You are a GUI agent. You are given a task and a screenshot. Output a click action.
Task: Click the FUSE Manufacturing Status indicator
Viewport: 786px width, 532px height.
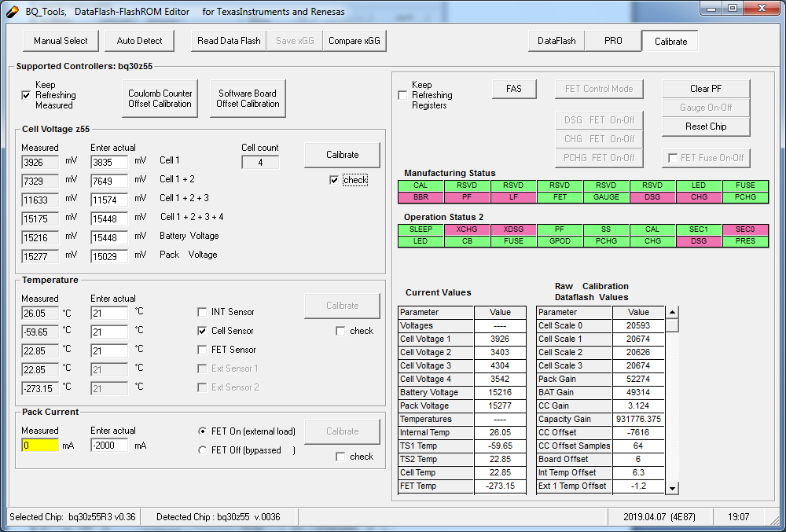coord(745,185)
